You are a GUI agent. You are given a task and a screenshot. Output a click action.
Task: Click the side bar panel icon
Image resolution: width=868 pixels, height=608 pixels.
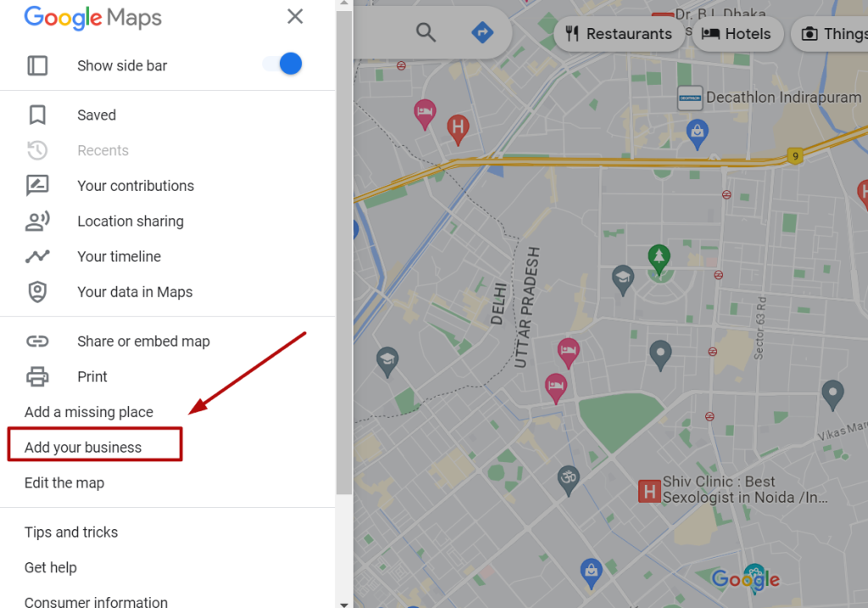pyautogui.click(x=37, y=65)
